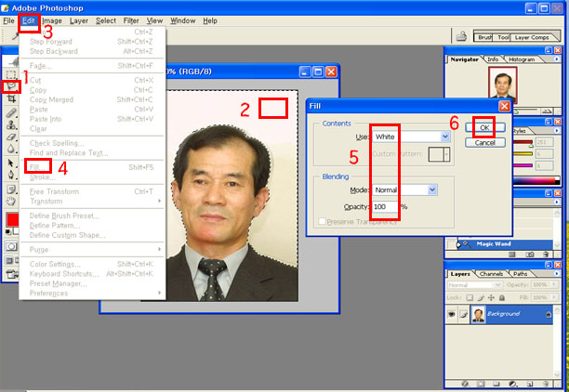The height and width of the screenshot is (392, 569).
Task: Toggle the history brush source box beside Magic Wand
Action: (452, 244)
